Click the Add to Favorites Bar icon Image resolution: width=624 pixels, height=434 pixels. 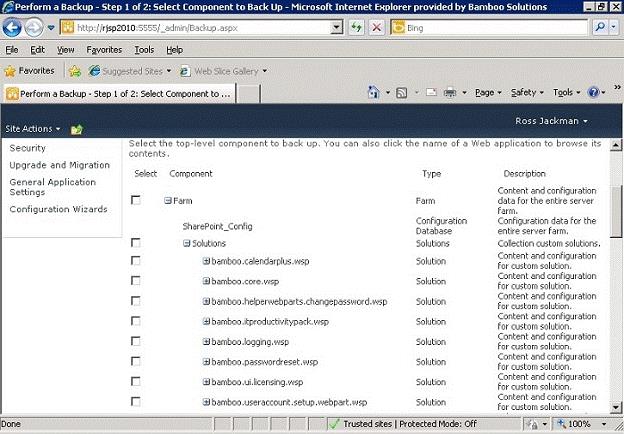tap(75, 71)
